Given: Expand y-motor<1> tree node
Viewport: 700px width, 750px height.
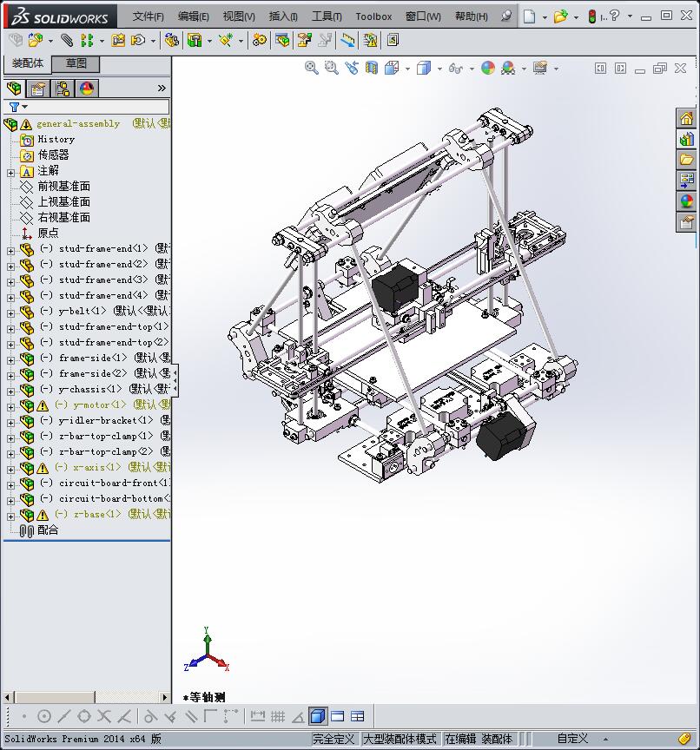Looking at the screenshot, I should coord(11,407).
